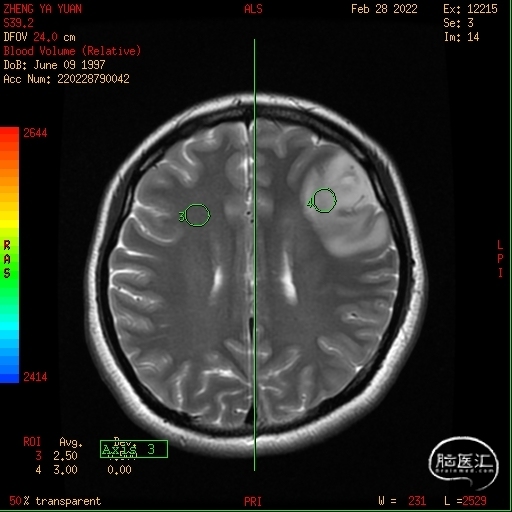Image resolution: width=512 pixels, height=512 pixels.
Task: Select ROI 3 row in statistics table
Action: (83, 455)
